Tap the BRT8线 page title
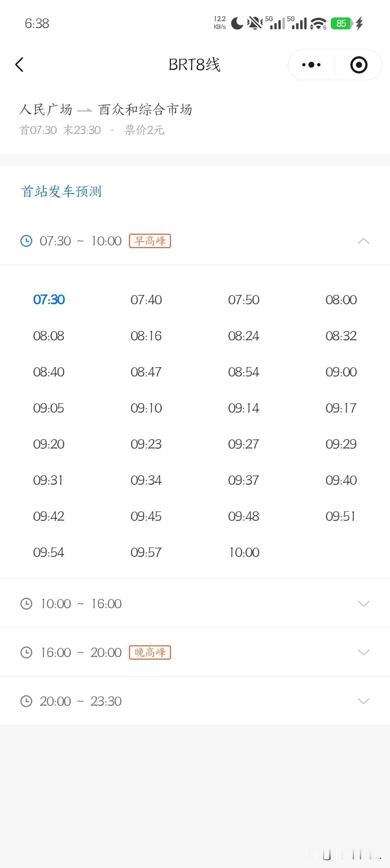The width and height of the screenshot is (390, 868). 194,65
